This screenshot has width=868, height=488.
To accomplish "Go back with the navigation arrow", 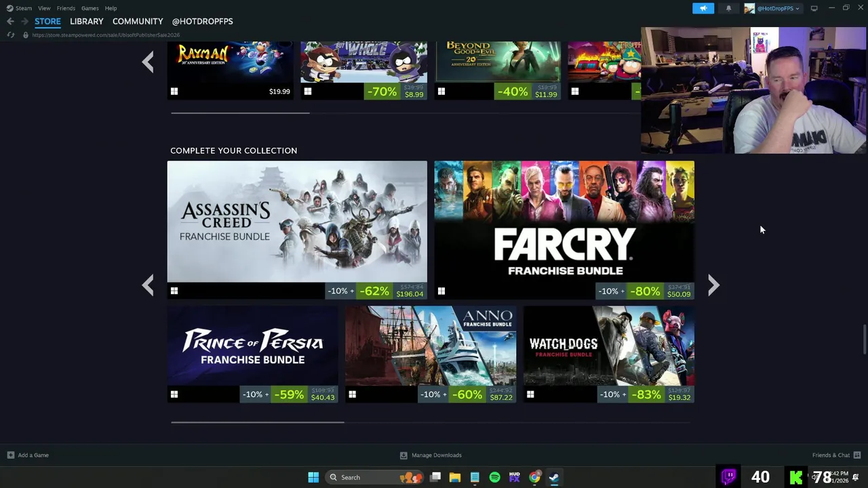I will (x=10, y=21).
